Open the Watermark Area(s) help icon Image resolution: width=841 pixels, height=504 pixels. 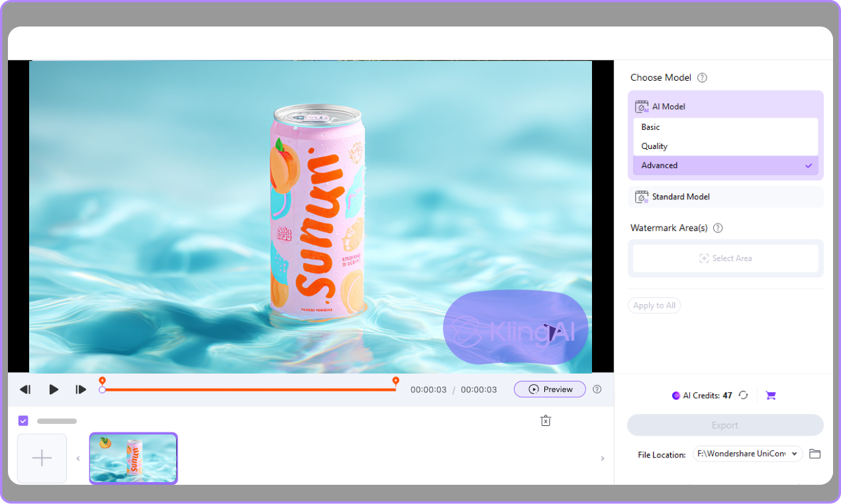tap(717, 228)
